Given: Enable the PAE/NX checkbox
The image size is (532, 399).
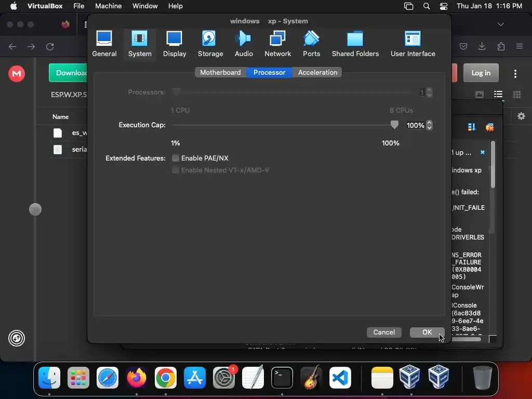Looking at the screenshot, I should [176, 158].
